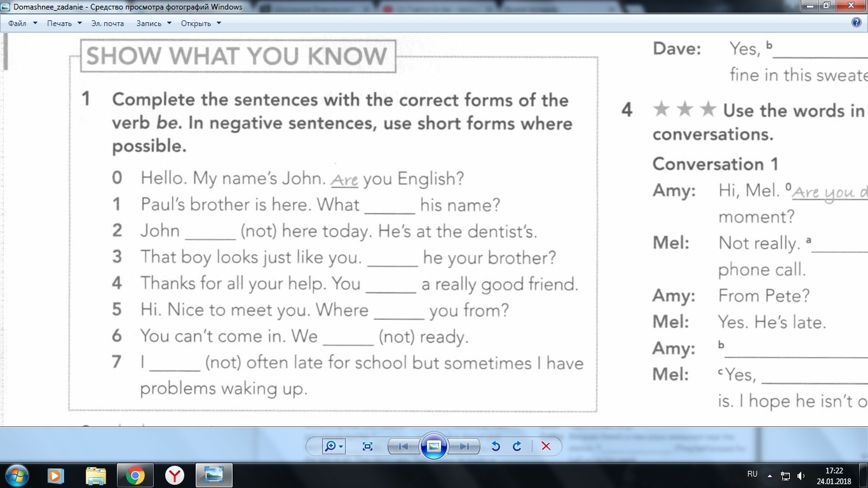Open the Windows Start button

pyautogui.click(x=17, y=475)
